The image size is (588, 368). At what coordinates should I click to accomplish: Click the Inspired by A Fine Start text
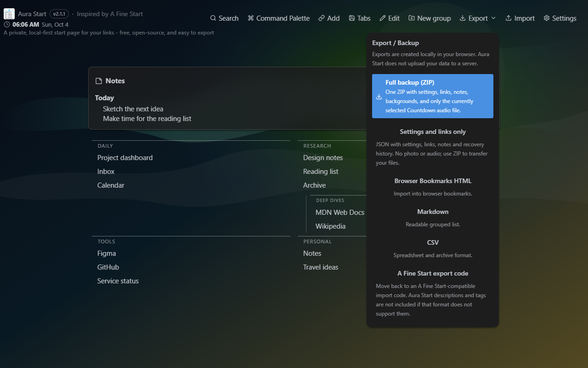110,14
